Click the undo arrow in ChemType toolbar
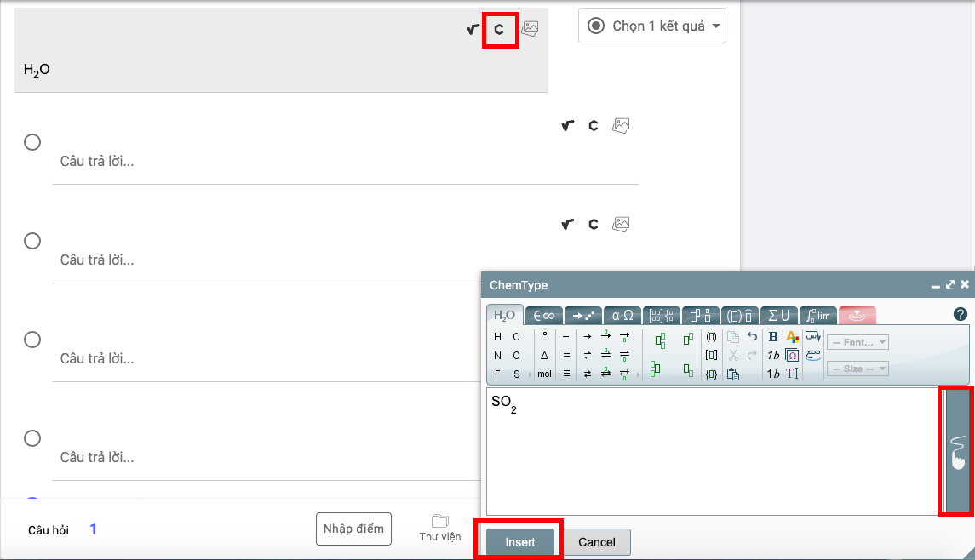The height and width of the screenshot is (560, 975). click(x=751, y=337)
